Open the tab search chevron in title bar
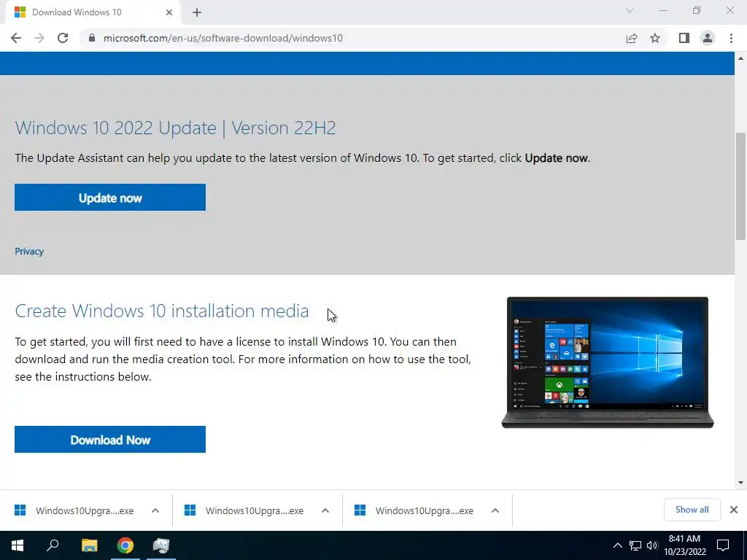Viewport: 747px width, 560px height. pyautogui.click(x=630, y=10)
